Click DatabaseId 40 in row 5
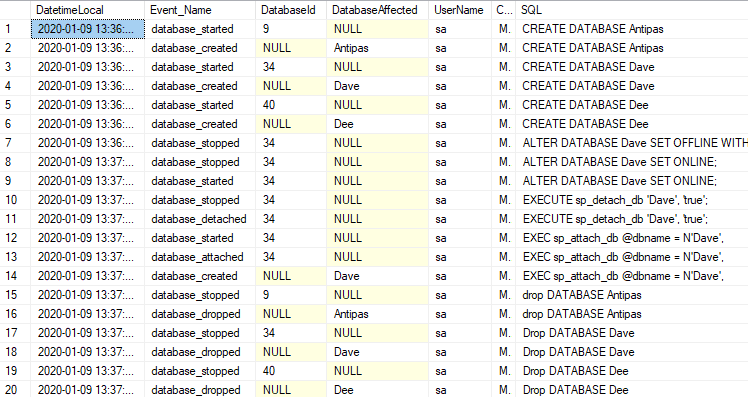 pos(291,105)
